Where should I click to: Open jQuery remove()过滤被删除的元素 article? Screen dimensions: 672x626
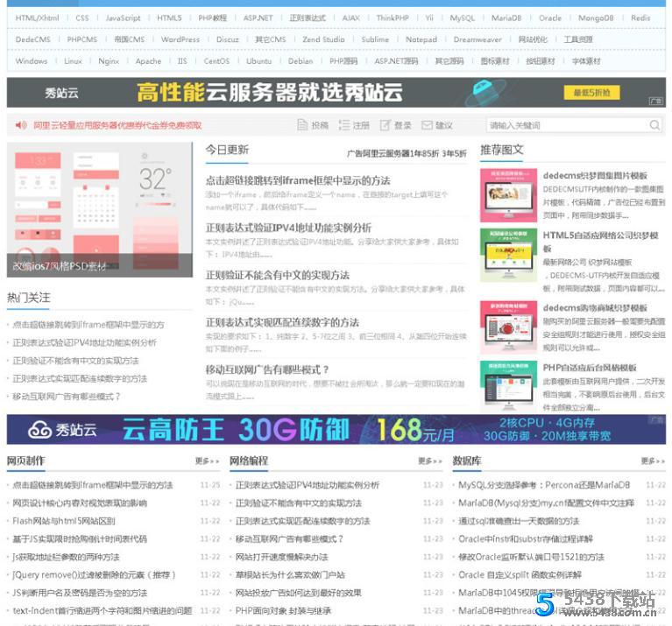[94, 575]
